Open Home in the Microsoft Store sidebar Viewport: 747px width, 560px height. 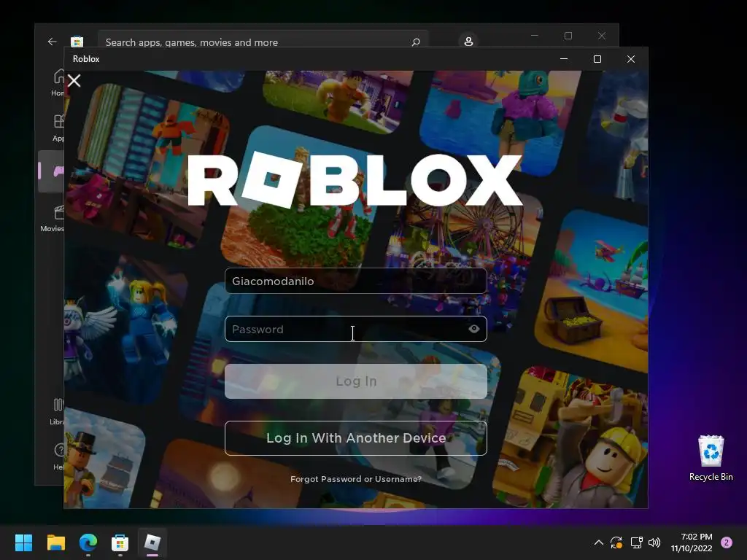pos(57,82)
